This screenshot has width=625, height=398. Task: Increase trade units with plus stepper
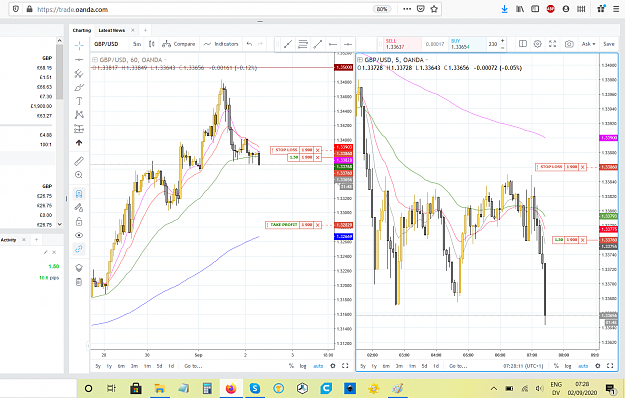pyautogui.click(x=503, y=41)
